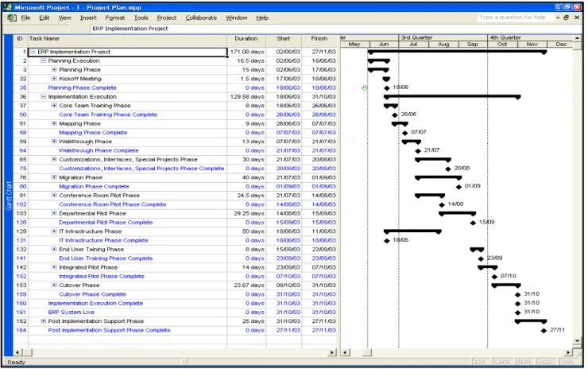Click the 27/11 milestone diamond
The image size is (588, 369).
(x=544, y=331)
